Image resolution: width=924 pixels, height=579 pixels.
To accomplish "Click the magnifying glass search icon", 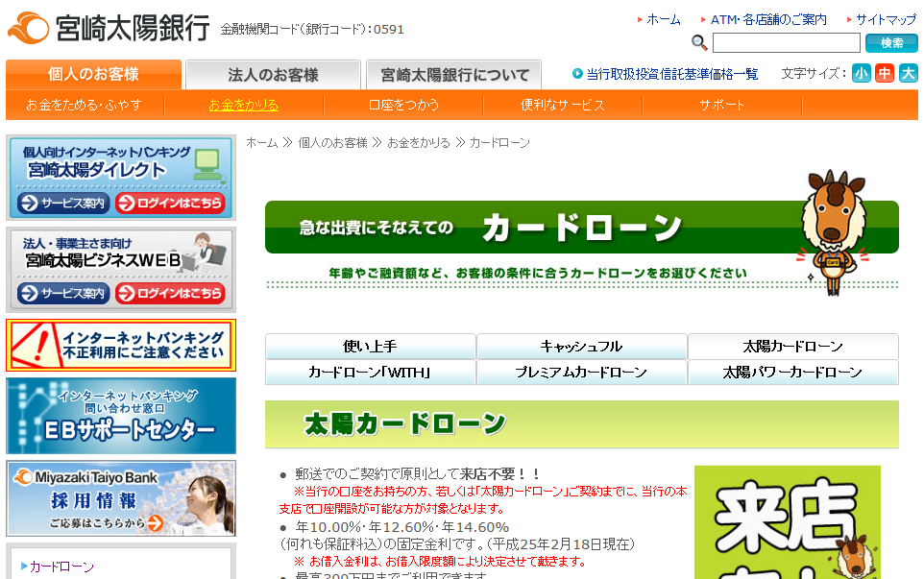I will point(699,43).
